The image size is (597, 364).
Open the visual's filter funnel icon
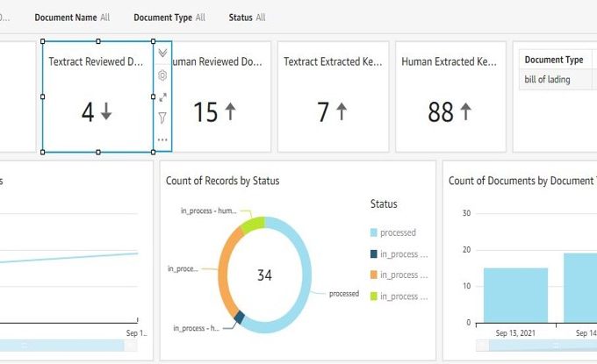162,118
